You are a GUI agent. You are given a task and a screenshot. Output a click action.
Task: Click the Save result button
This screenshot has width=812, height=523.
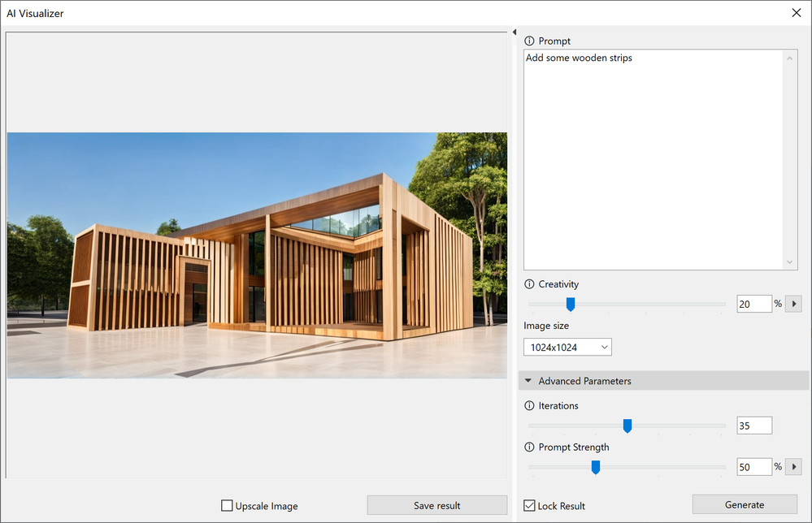[437, 505]
